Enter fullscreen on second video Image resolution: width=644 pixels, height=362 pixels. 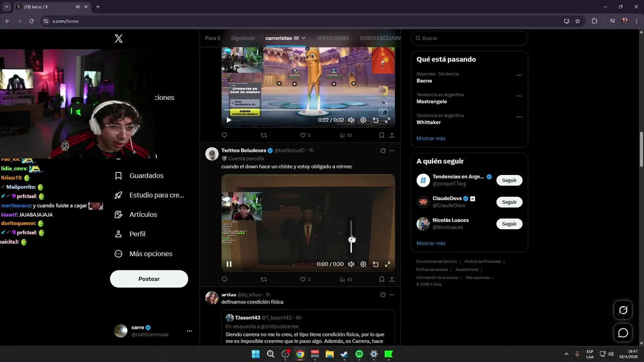[x=387, y=264]
